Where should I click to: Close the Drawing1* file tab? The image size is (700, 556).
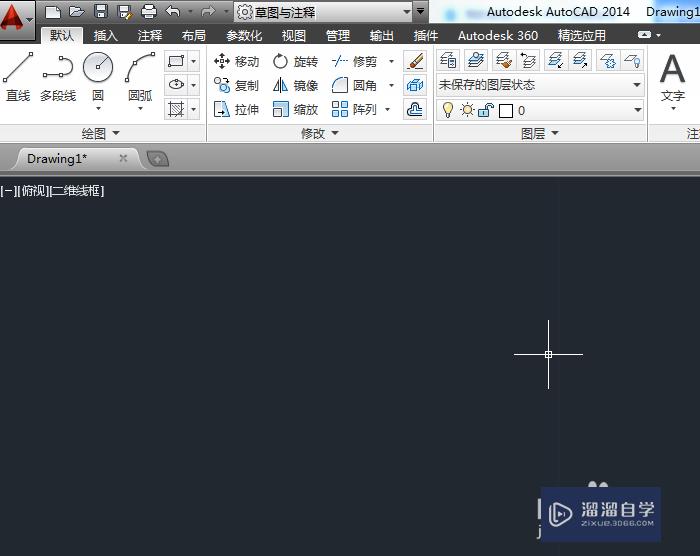(x=123, y=158)
